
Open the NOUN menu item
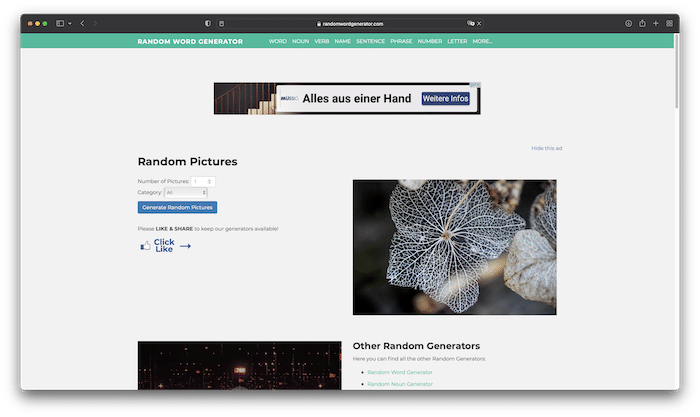tap(300, 41)
